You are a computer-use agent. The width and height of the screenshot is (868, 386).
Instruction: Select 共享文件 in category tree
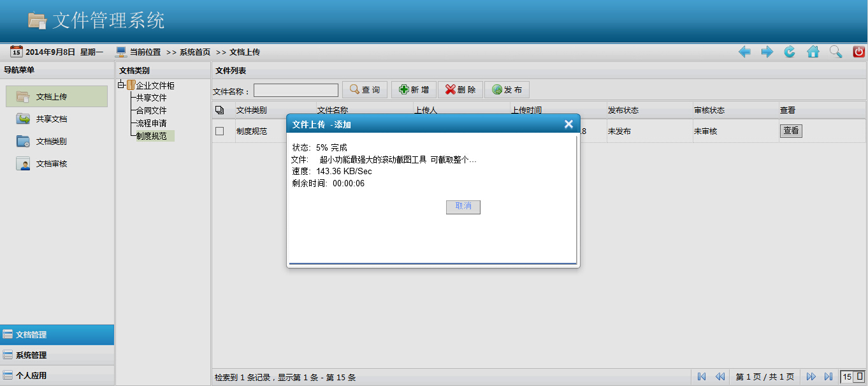pos(151,98)
